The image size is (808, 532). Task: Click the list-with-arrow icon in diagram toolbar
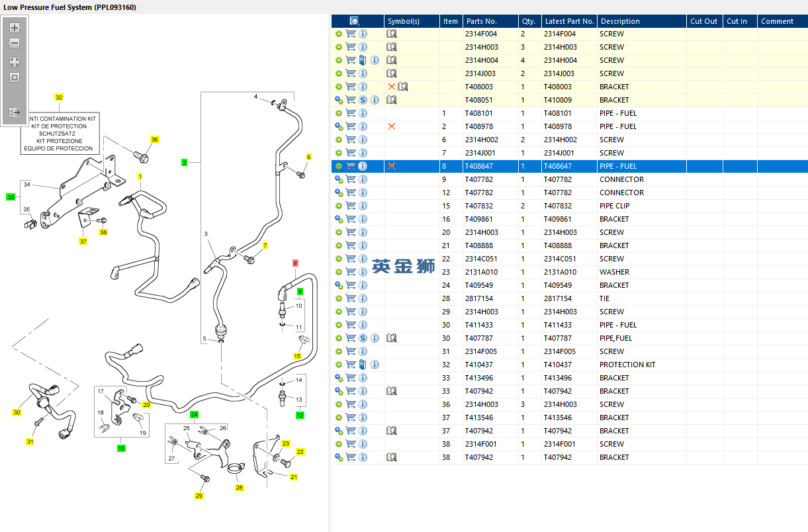(x=15, y=112)
